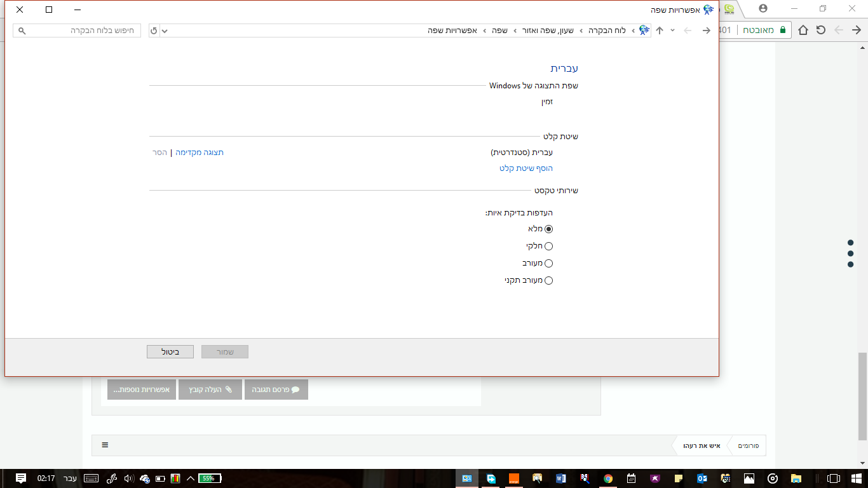This screenshot has height=488, width=868.
Task: Click the העלה קובץ forum button
Action: 210,390
